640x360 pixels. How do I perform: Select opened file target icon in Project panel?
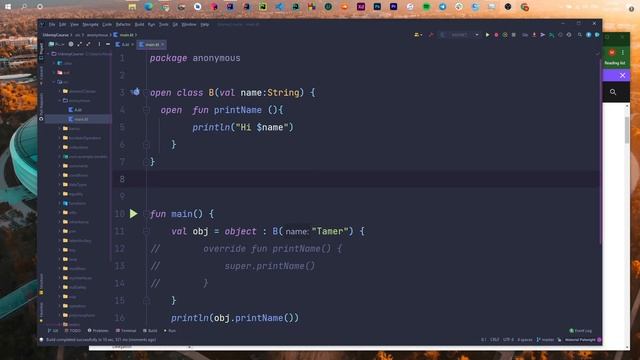pos(71,44)
